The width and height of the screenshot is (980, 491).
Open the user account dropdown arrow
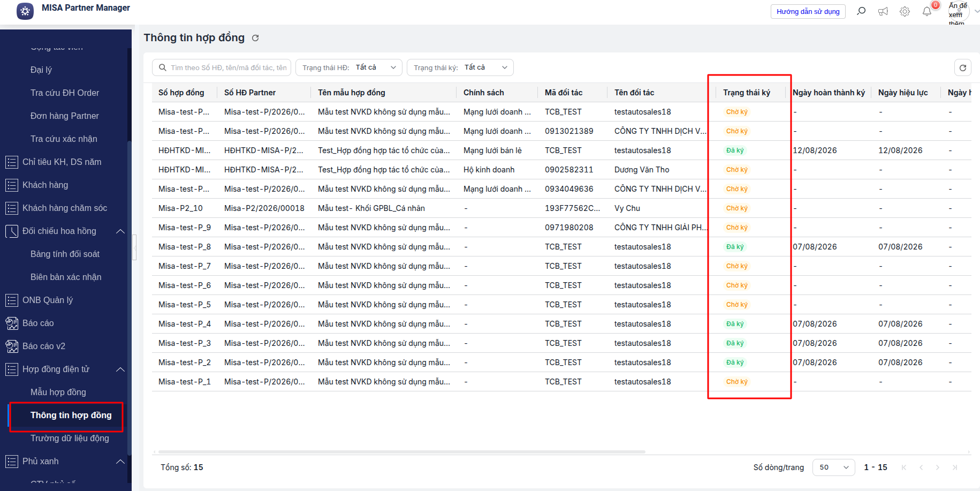tap(976, 11)
